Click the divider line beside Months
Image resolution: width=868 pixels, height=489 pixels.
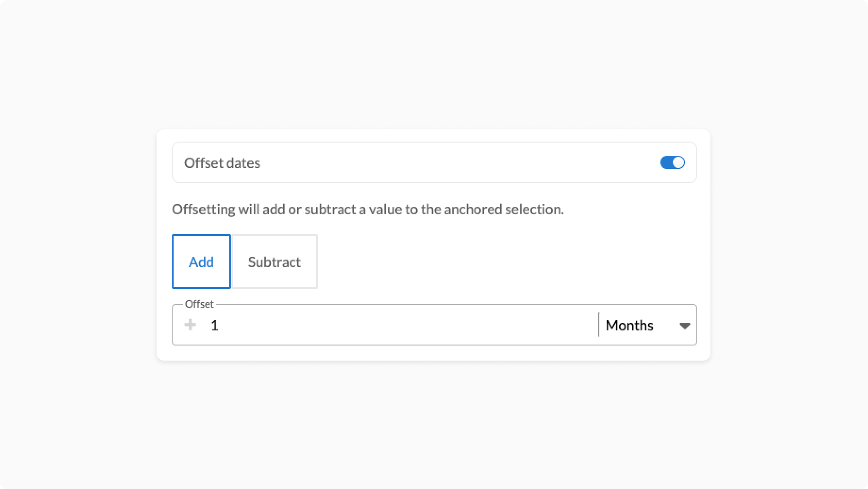coord(599,325)
